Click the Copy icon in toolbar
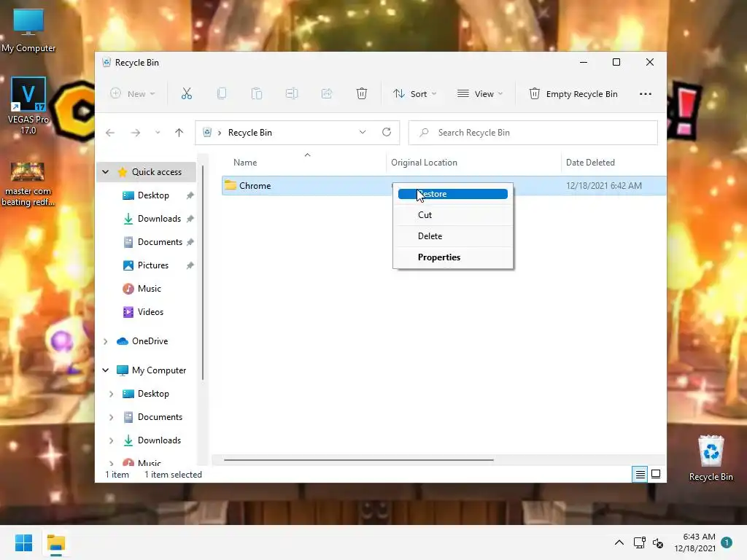Screen dimensions: 747x560 click(x=222, y=94)
